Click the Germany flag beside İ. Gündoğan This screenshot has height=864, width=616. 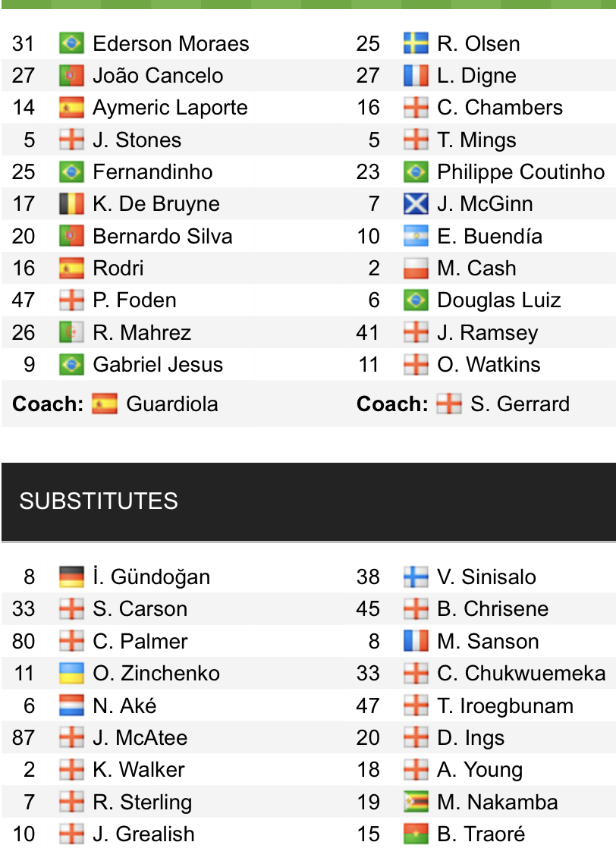pyautogui.click(x=71, y=577)
